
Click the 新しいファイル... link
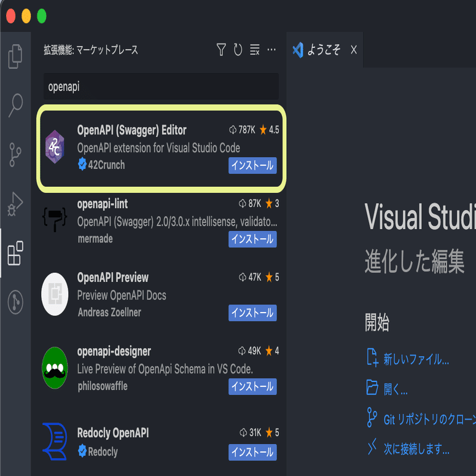(416, 359)
